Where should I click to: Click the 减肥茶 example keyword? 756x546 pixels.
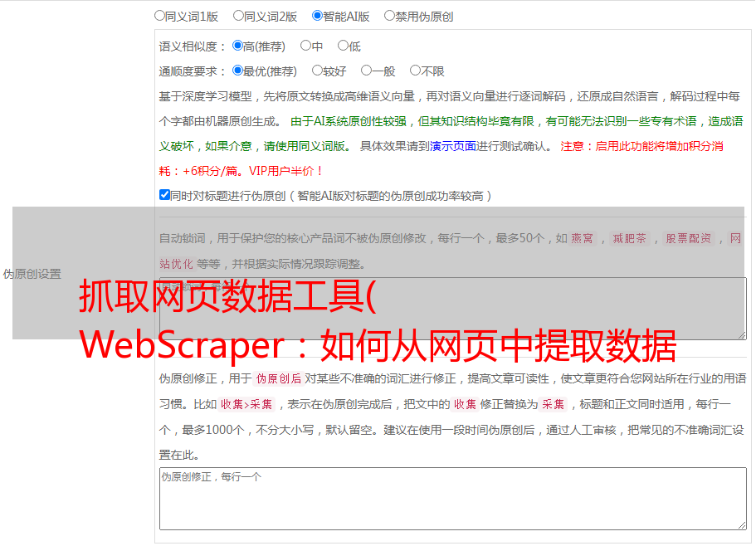pyautogui.click(x=629, y=238)
